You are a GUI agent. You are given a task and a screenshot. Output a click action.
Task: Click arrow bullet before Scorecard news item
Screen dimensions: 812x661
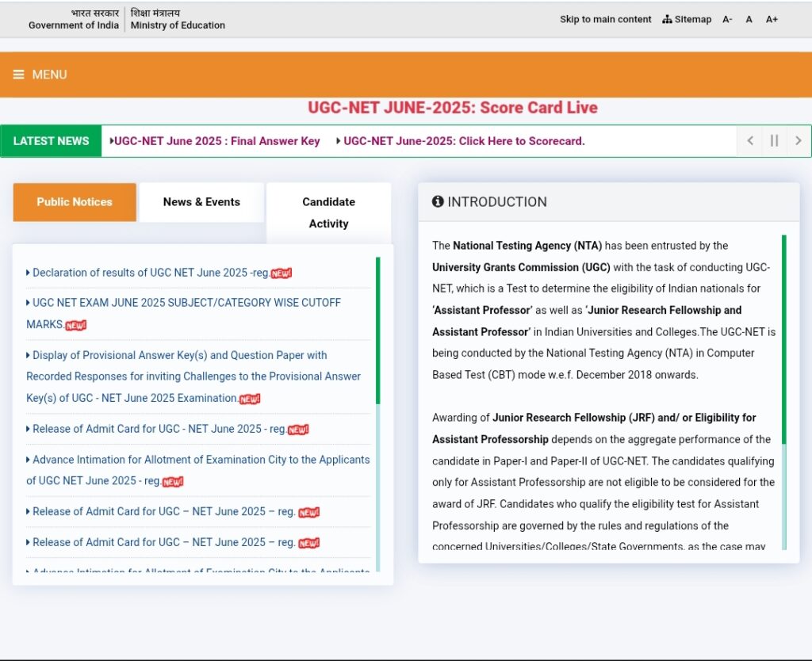(x=339, y=141)
